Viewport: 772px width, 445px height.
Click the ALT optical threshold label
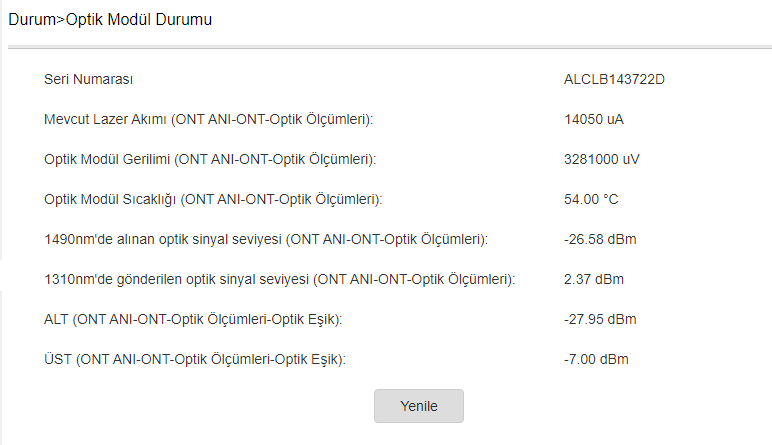tap(193, 319)
